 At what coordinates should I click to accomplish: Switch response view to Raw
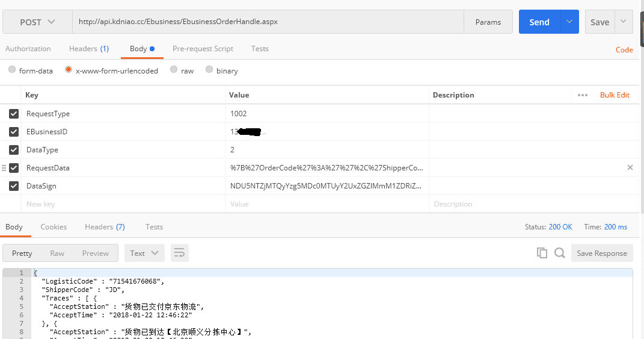[57, 253]
